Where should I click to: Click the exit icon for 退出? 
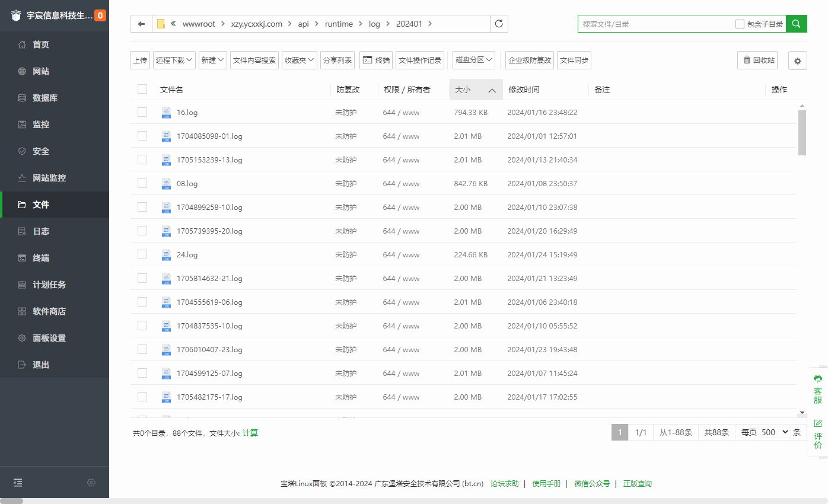coord(22,365)
